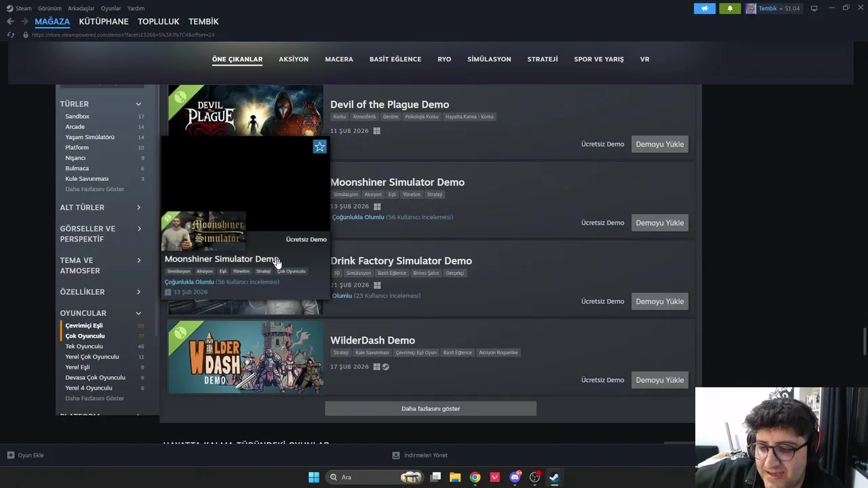Add Moonshiner Simulator to wishlist via star icon
This screenshot has width=868, height=488.
click(x=319, y=146)
